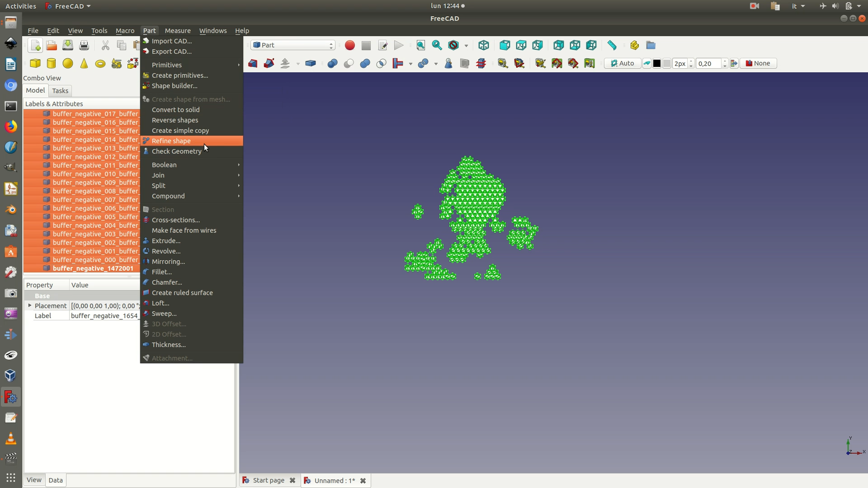The image size is (868, 488).
Task: Select the Export CAD... menu entry
Action: click(192, 52)
